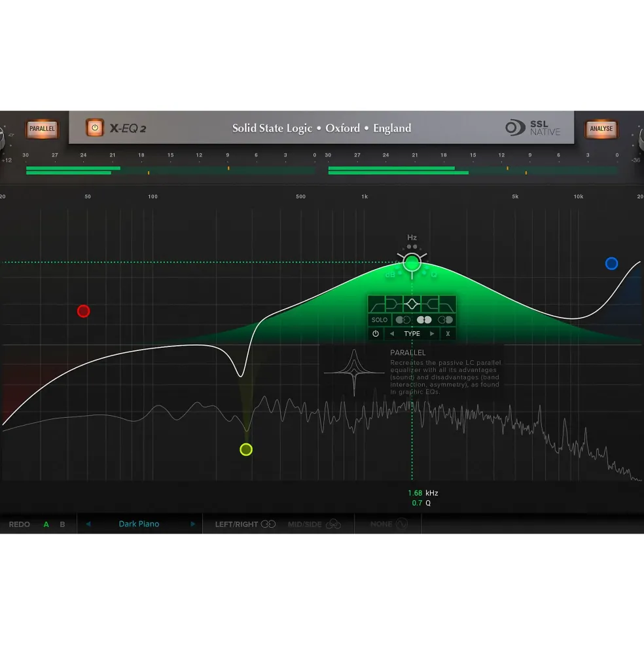Click the NONE phase mode option

[389, 524]
